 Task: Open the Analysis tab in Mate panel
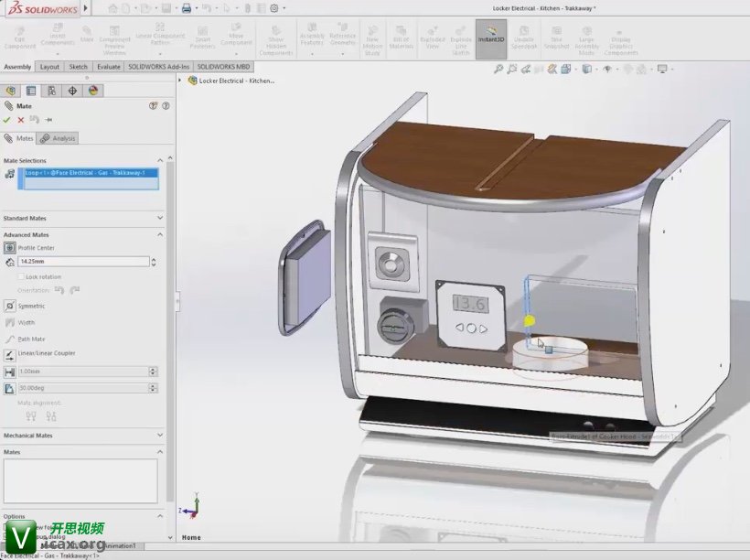click(x=59, y=138)
